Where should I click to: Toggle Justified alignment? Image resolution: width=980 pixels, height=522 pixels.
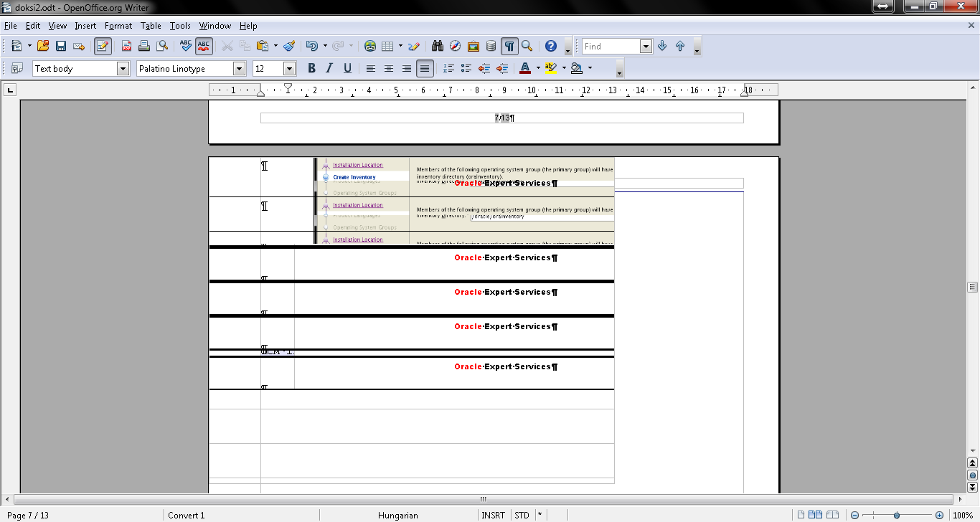coord(425,68)
